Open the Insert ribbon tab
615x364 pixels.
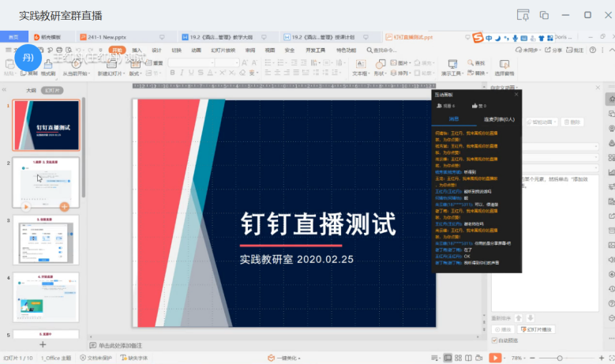click(137, 51)
